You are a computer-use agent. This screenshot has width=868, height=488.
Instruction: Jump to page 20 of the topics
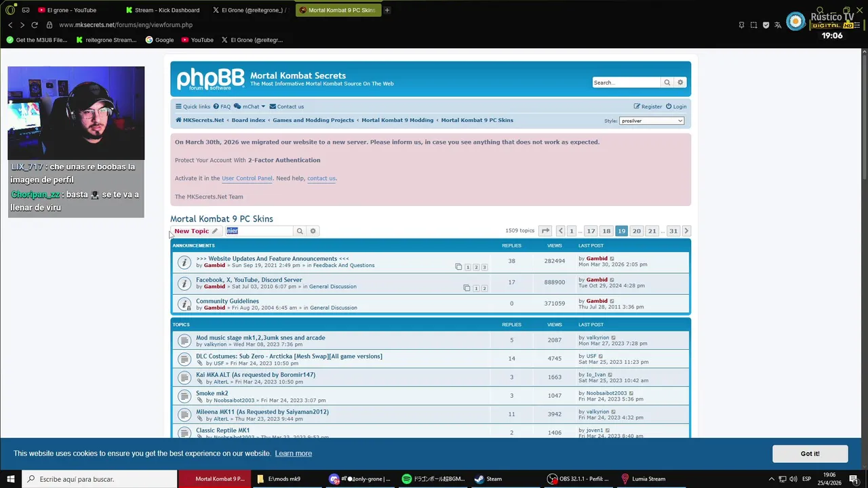pyautogui.click(x=636, y=231)
